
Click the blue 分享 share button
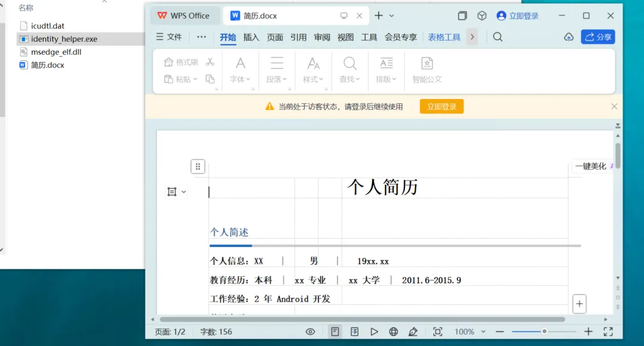pyautogui.click(x=598, y=37)
